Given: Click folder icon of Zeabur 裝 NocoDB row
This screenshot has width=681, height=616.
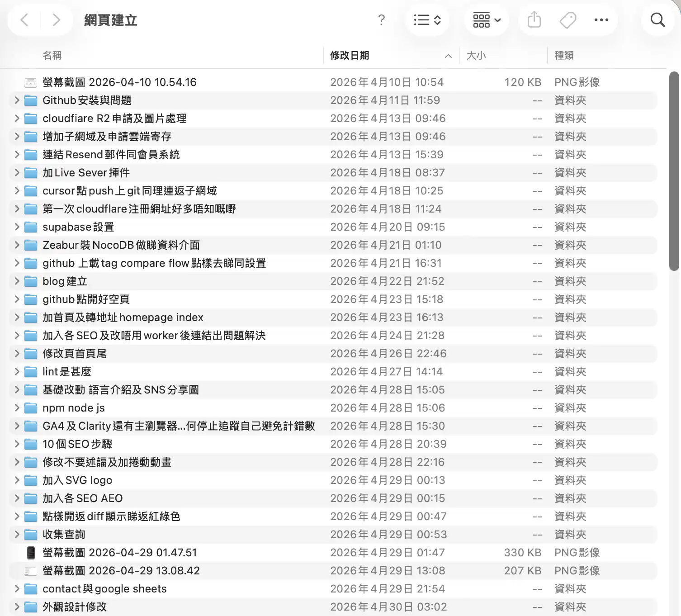Looking at the screenshot, I should pyautogui.click(x=31, y=245).
